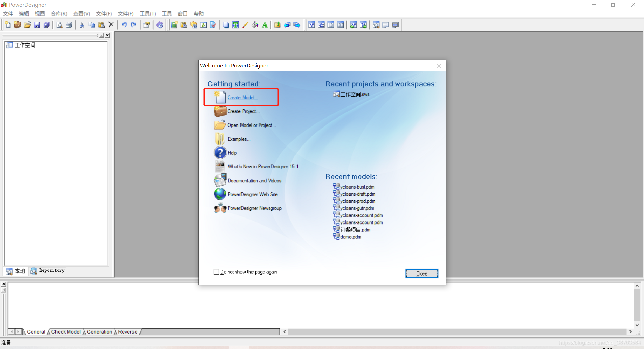Click the Examples... entry
Image resolution: width=644 pixels, height=349 pixels.
[x=239, y=139]
